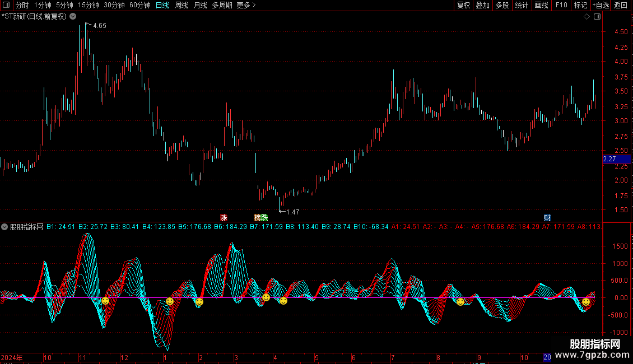Open dropdown beside *ST新研 title
633x364 pixels.
tap(73, 17)
